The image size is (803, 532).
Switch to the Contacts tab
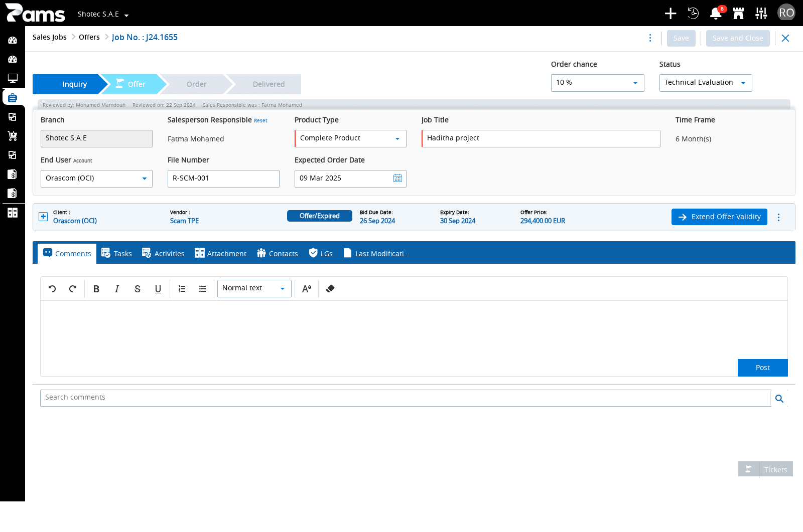277,254
